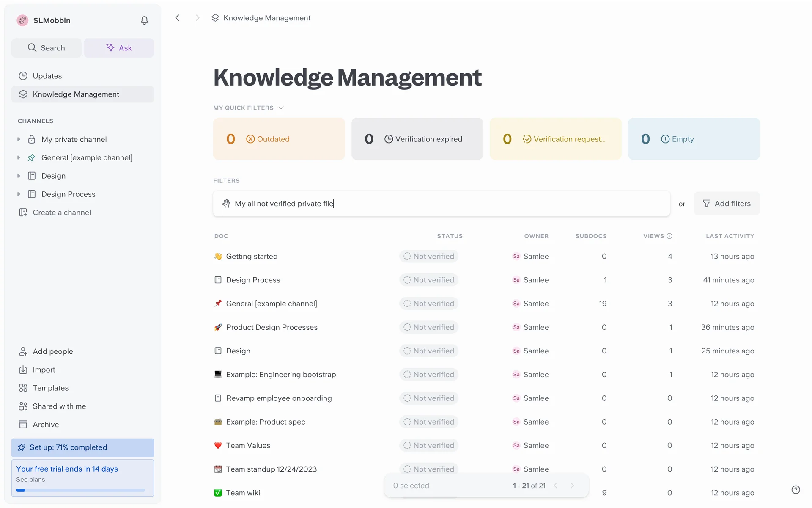The image size is (812, 508).
Task: Expand My private channel tree
Action: pos(19,139)
